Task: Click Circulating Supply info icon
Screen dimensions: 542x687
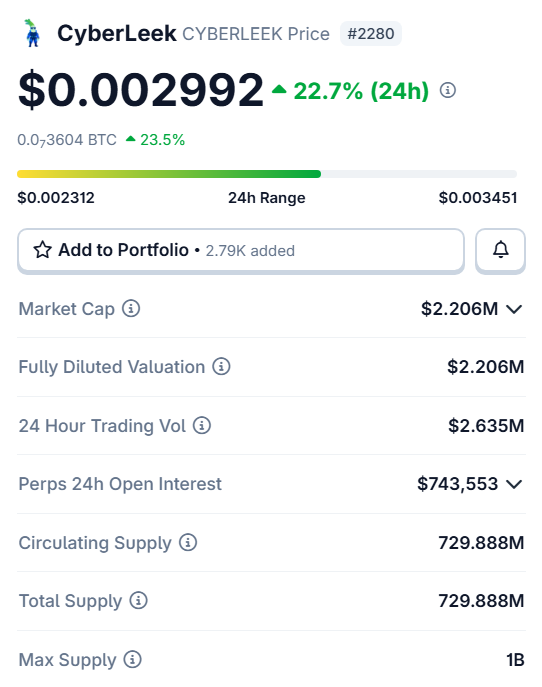Action: [x=188, y=542]
